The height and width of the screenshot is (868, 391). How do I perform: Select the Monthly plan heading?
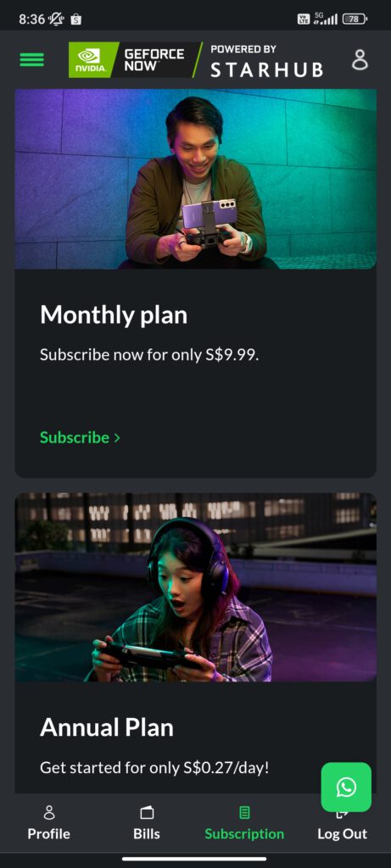tap(114, 315)
